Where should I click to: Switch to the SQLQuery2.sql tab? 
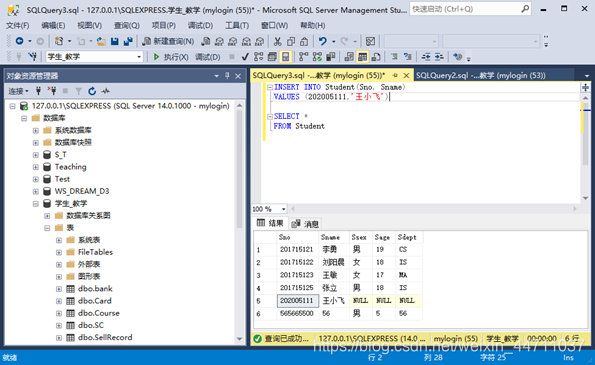tap(481, 76)
